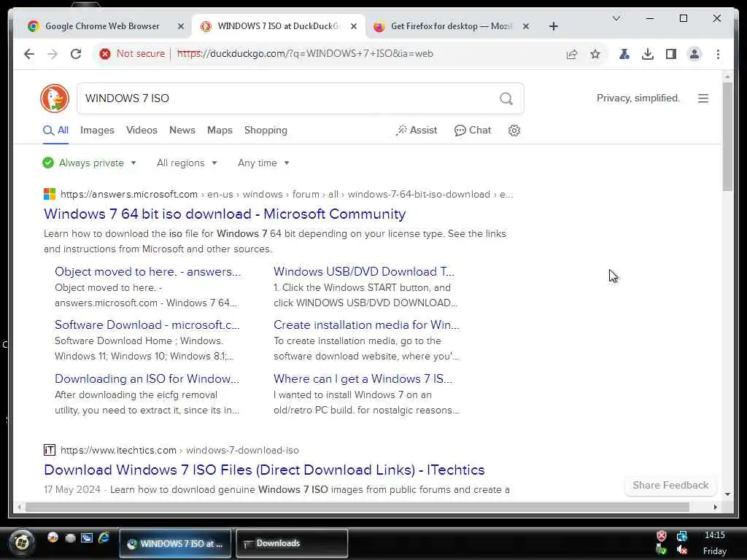This screenshot has height=560, width=747.
Task: Open the Chrome profile avatar
Action: coord(694,54)
